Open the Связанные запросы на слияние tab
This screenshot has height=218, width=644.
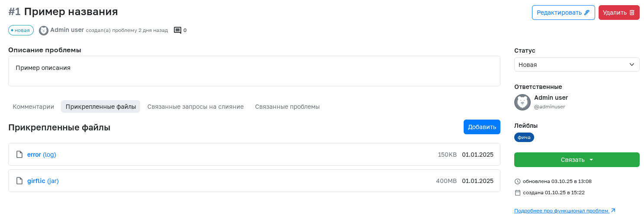click(x=195, y=107)
